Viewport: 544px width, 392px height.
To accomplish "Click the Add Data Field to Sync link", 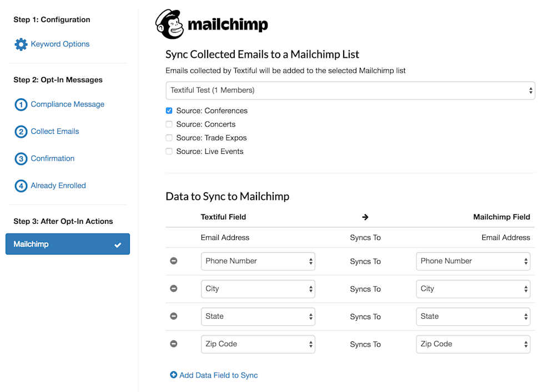I will tap(218, 375).
